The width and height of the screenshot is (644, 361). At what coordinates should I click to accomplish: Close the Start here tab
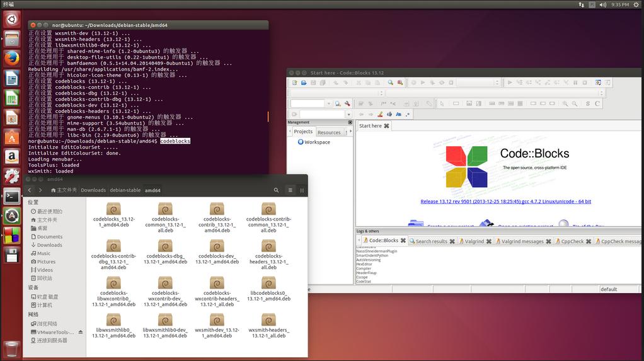(386, 125)
